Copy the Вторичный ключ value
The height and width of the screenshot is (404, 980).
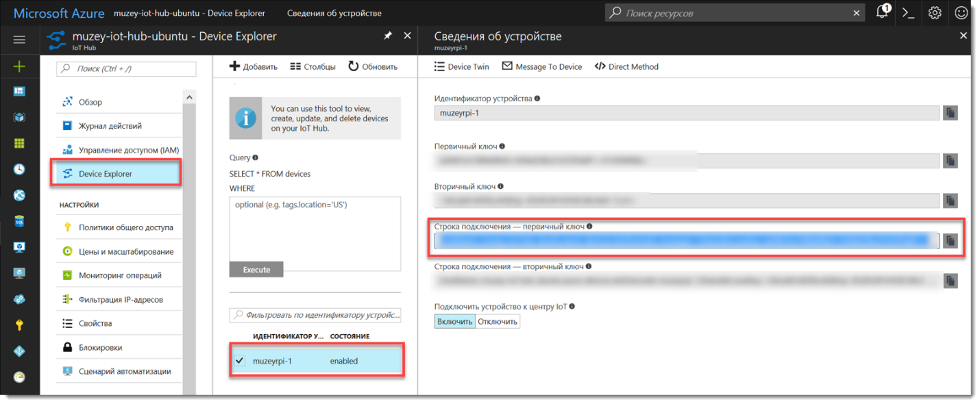point(950,201)
